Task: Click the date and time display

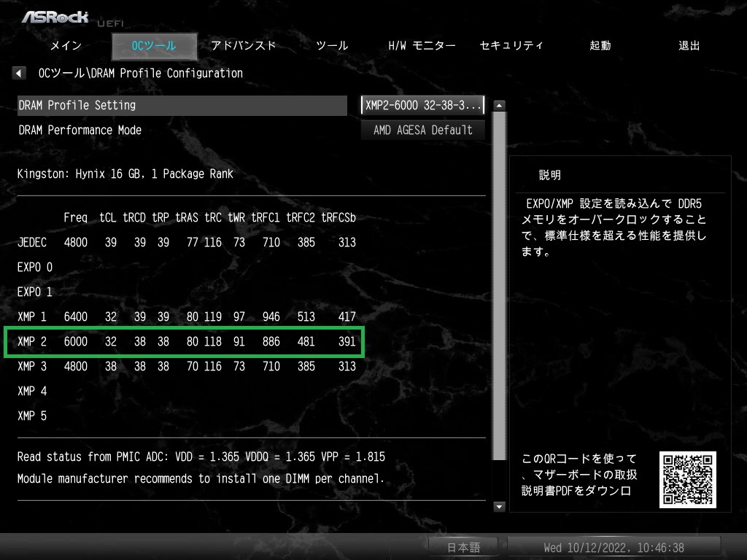Action: [614, 548]
